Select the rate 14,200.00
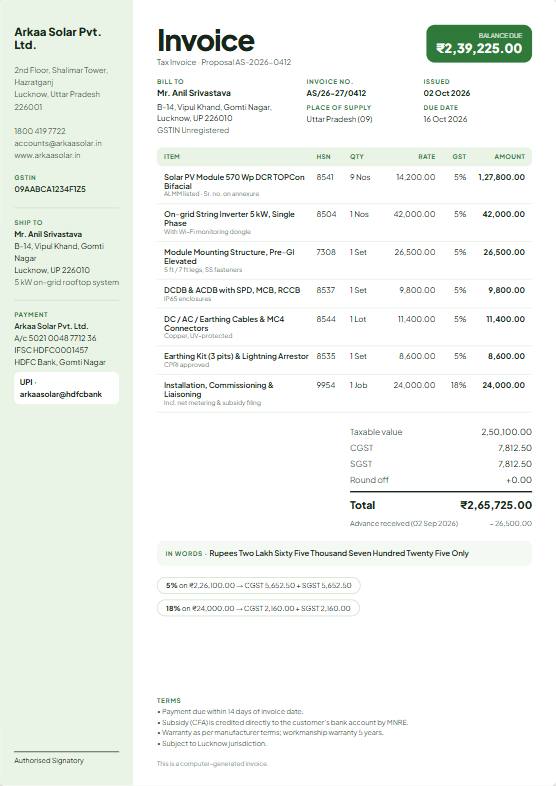556x786 pixels. click(x=416, y=177)
